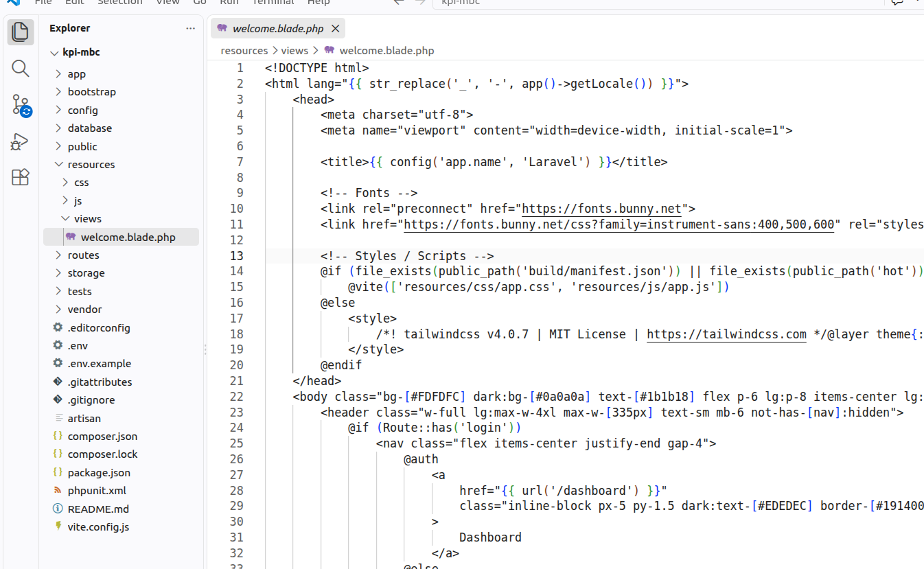
Task: Expand the app folder
Action: point(59,74)
